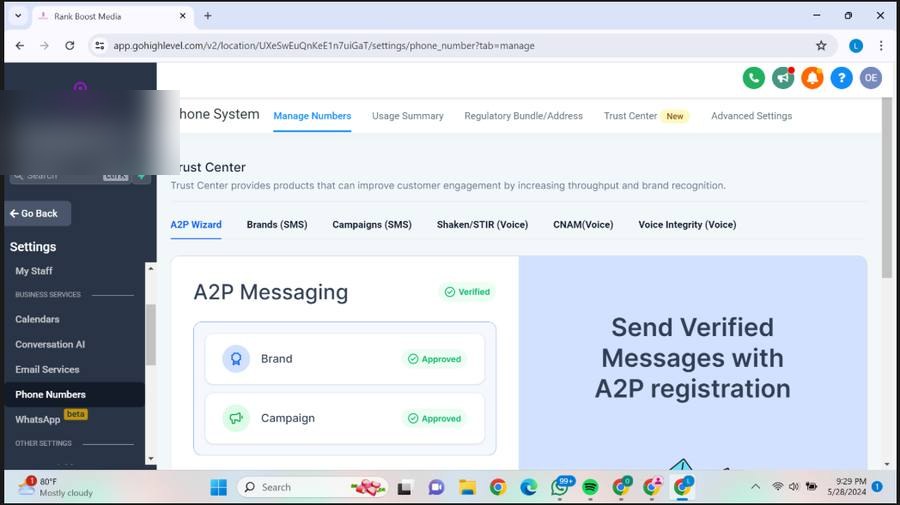900x505 pixels.
Task: Click the Brand Approved row
Action: click(x=344, y=359)
